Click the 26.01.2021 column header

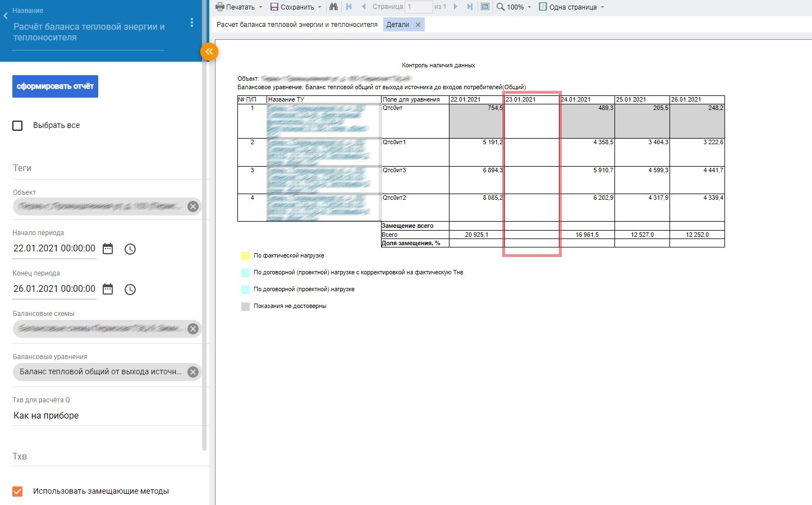(697, 99)
